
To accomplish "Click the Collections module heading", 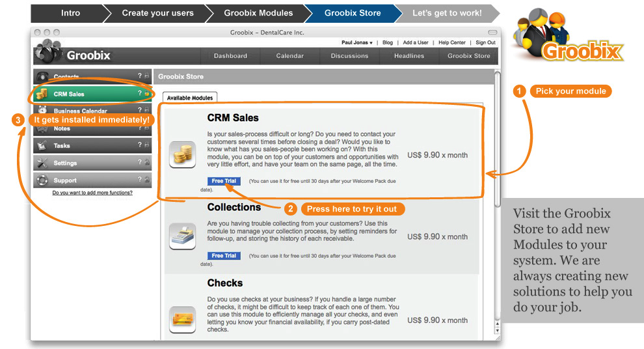I will coord(234,207).
